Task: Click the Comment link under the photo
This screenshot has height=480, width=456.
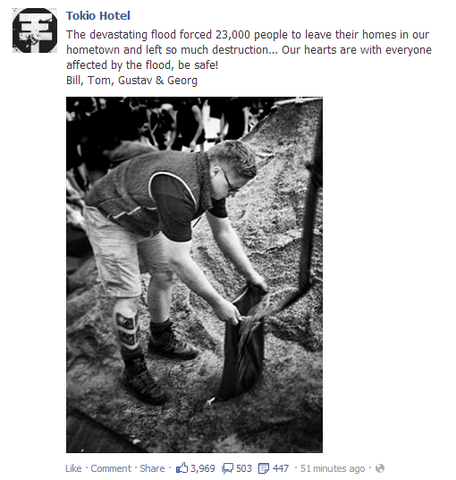Action: tap(111, 468)
